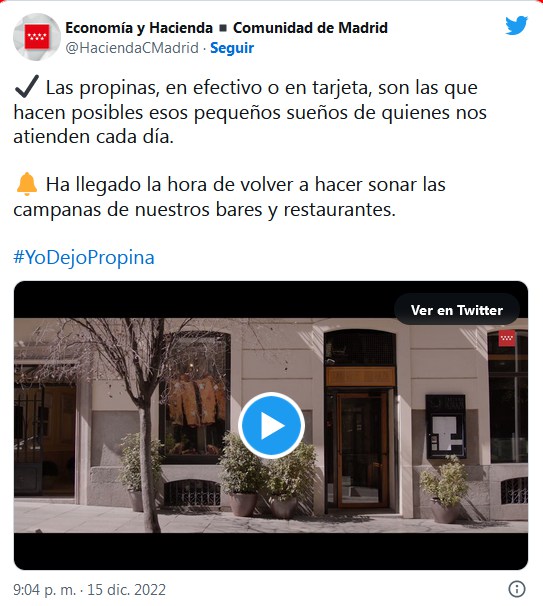Screen dimensions: 543x606
Task: Click the Seguir follow link
Action: (232, 48)
